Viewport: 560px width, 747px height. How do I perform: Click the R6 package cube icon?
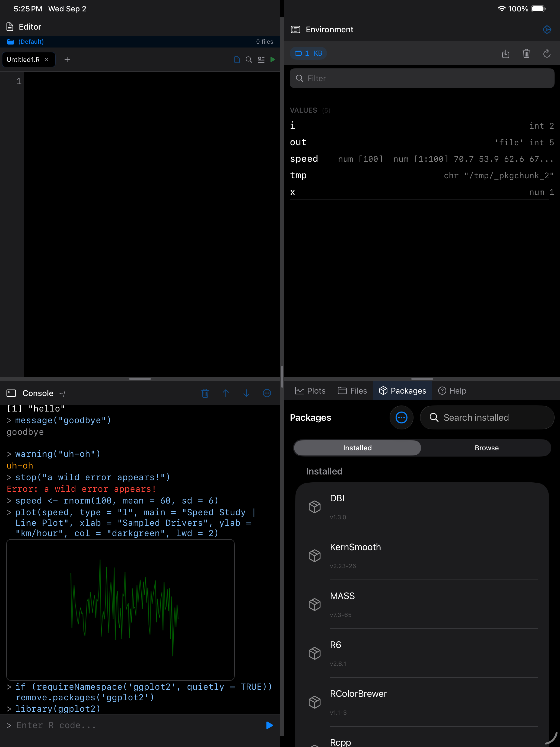(x=315, y=653)
